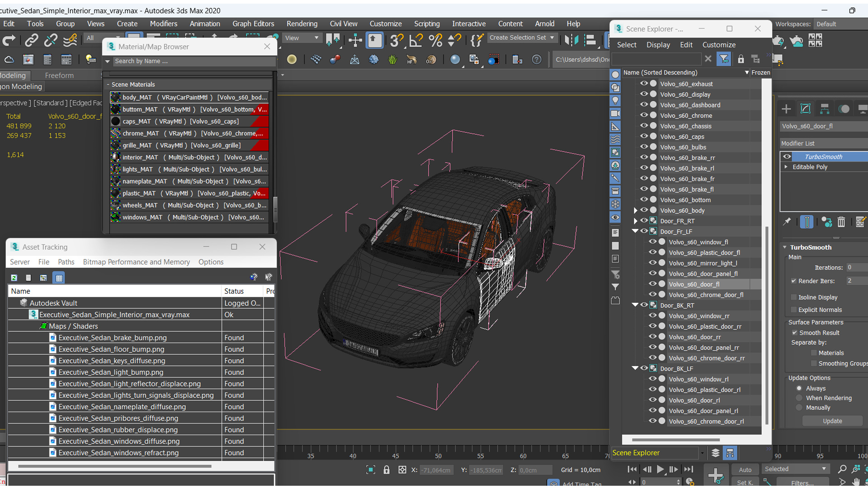Click the Table View icon in Asset Tracking
The height and width of the screenshot is (488, 868).
coord(59,277)
